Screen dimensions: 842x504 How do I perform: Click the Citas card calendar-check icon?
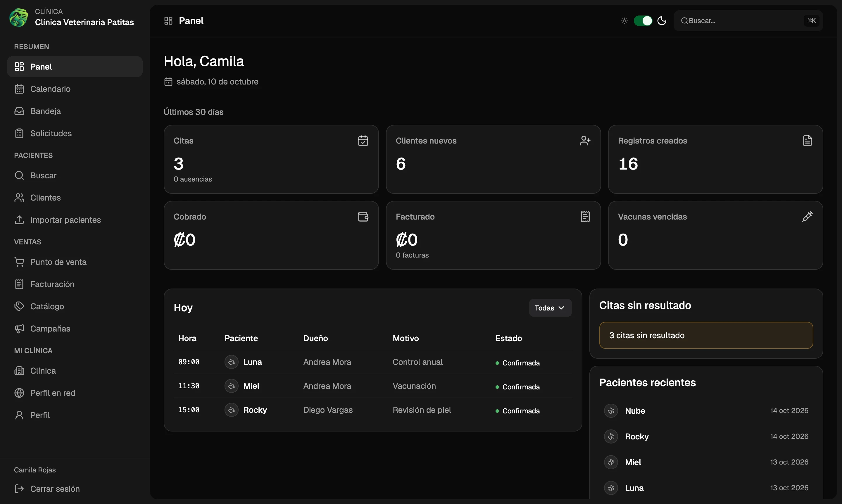tap(363, 141)
